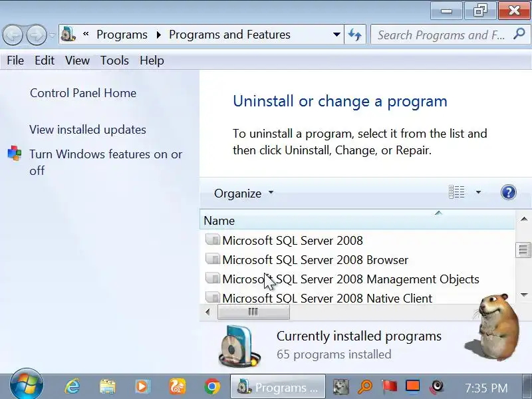Select Programs and Features breadcrumb
The width and height of the screenshot is (532, 399).
click(229, 35)
